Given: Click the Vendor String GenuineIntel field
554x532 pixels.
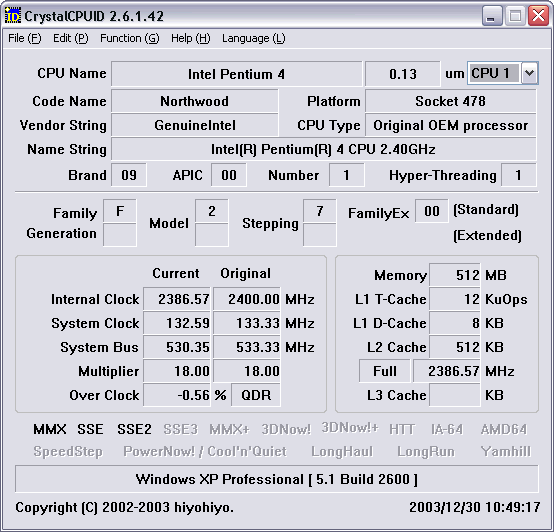Looking at the screenshot, I should (x=195, y=125).
